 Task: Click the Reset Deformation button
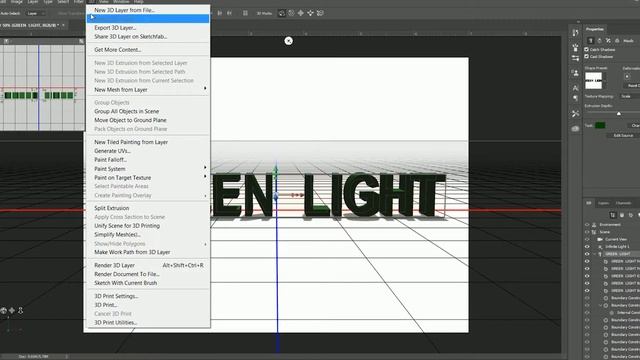click(633, 86)
